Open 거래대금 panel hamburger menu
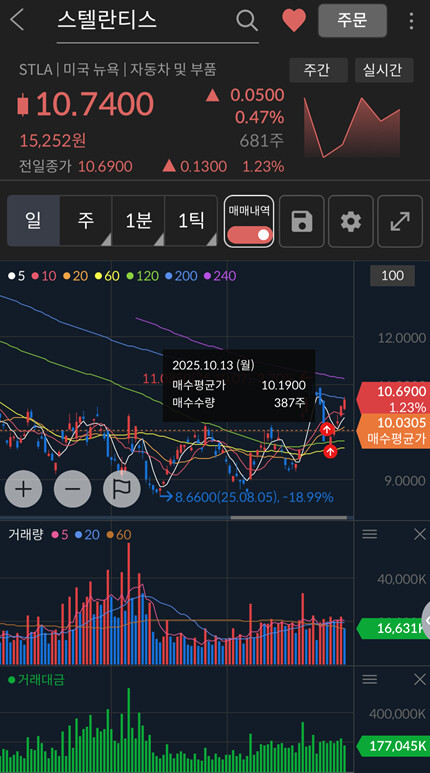Screen dimensions: 430x773 pyautogui.click(x=370, y=680)
